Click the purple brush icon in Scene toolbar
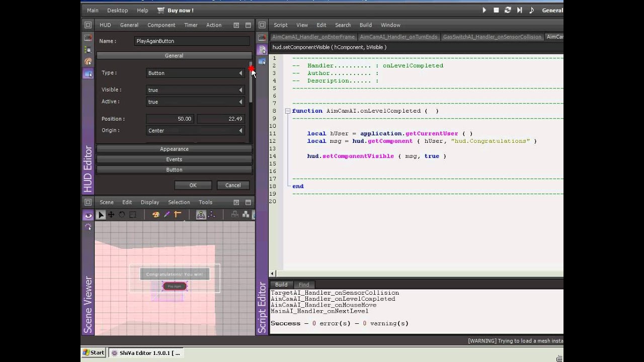 click(x=167, y=215)
